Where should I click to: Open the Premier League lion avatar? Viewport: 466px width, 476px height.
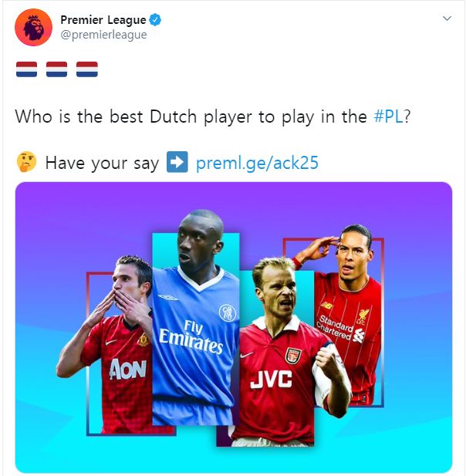point(33,27)
